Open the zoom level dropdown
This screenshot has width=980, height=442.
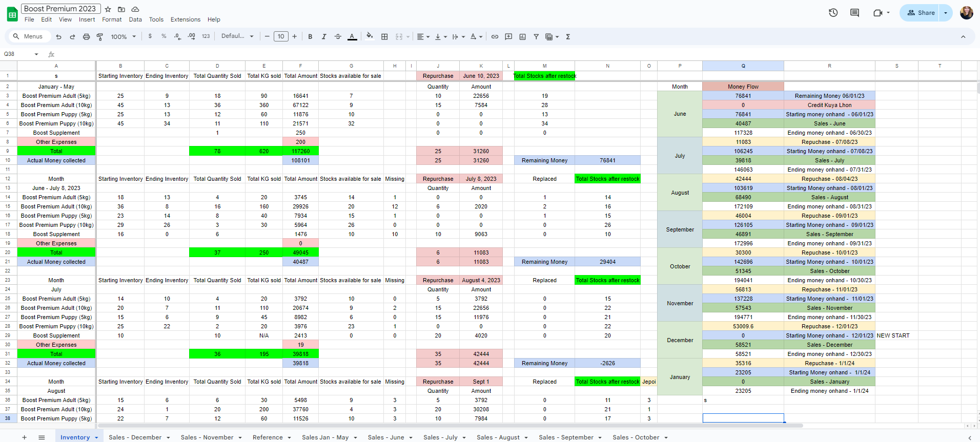pyautogui.click(x=124, y=36)
